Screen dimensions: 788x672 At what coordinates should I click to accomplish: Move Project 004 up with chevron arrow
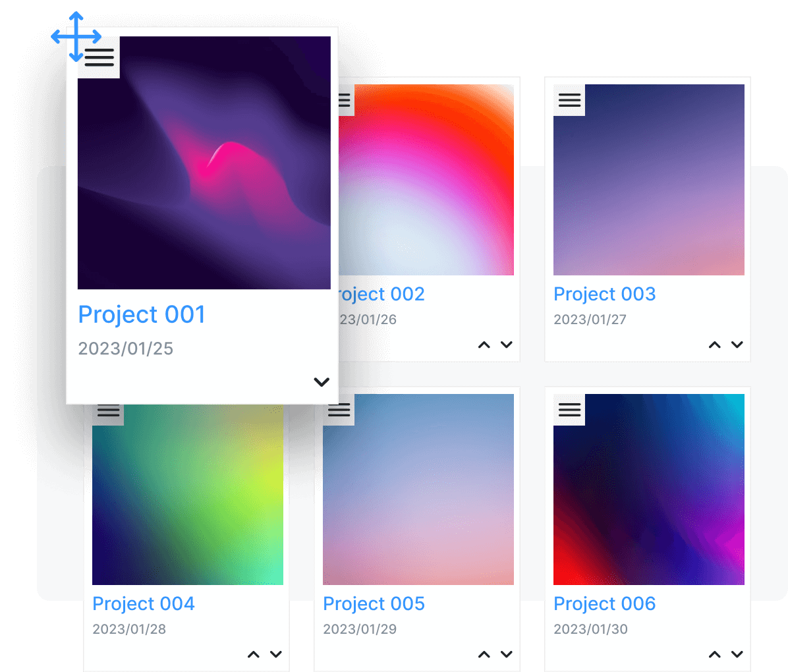(x=254, y=654)
